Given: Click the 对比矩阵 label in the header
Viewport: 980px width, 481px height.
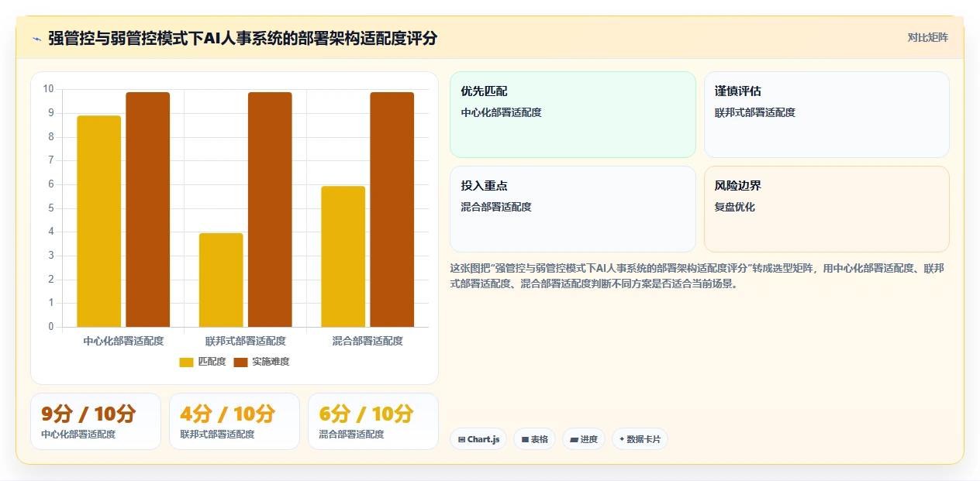Looking at the screenshot, I should point(927,37).
